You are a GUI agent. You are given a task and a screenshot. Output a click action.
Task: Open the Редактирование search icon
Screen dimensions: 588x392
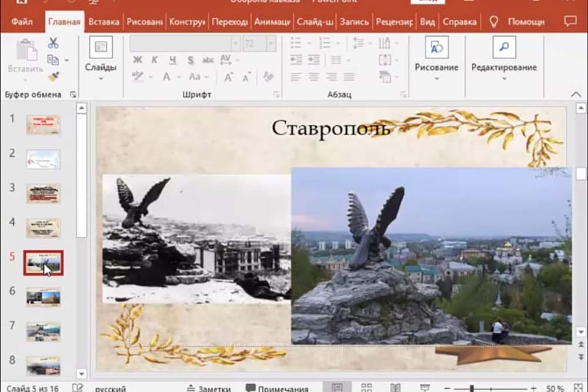[504, 47]
